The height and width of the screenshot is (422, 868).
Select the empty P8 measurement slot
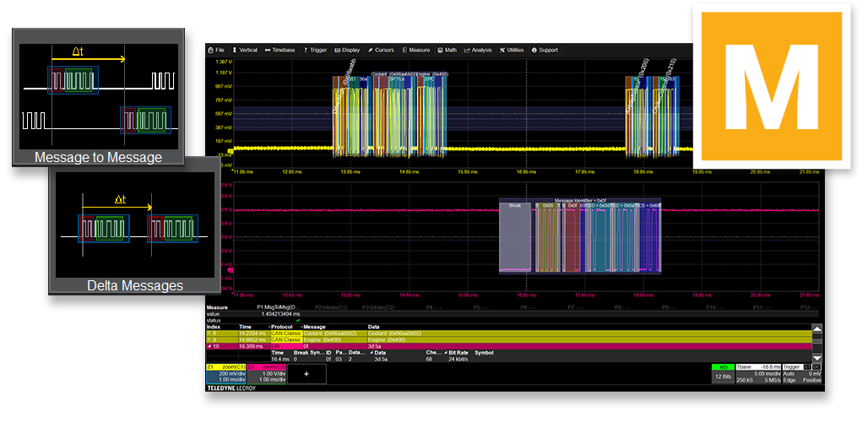click(x=623, y=307)
